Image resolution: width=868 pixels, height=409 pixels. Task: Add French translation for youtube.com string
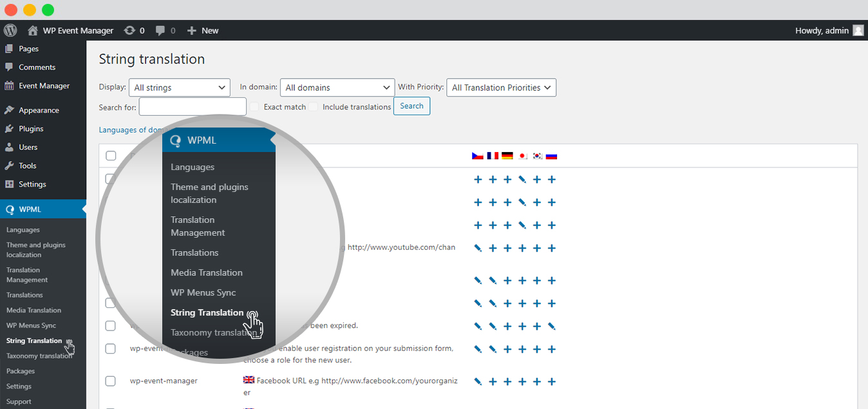point(493,248)
